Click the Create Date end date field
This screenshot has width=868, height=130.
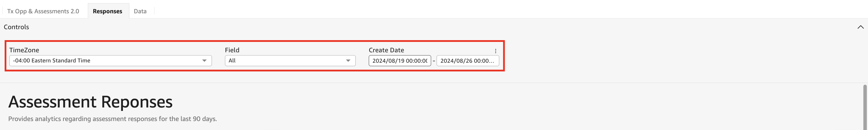pos(467,61)
